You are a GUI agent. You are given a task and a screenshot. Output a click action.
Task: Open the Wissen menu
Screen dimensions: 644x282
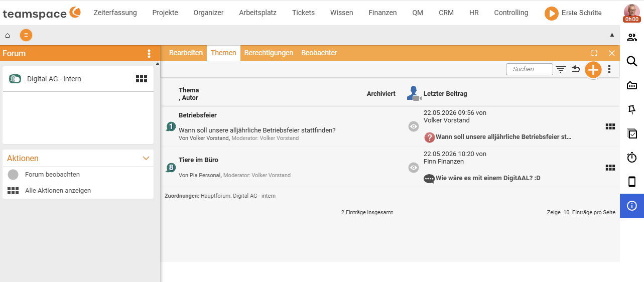click(341, 13)
